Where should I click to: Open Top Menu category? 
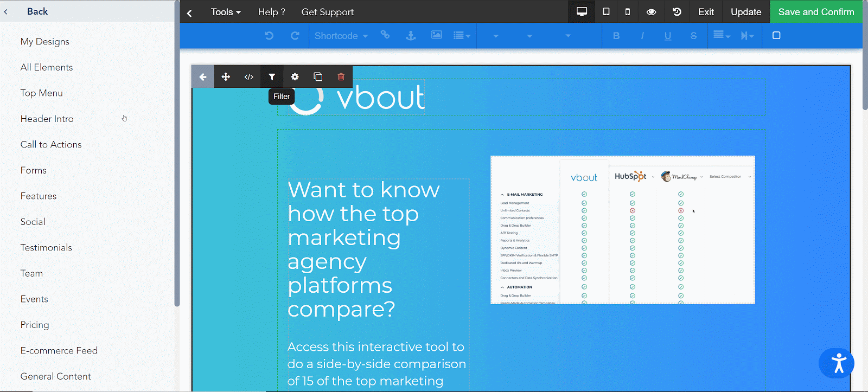(x=42, y=93)
